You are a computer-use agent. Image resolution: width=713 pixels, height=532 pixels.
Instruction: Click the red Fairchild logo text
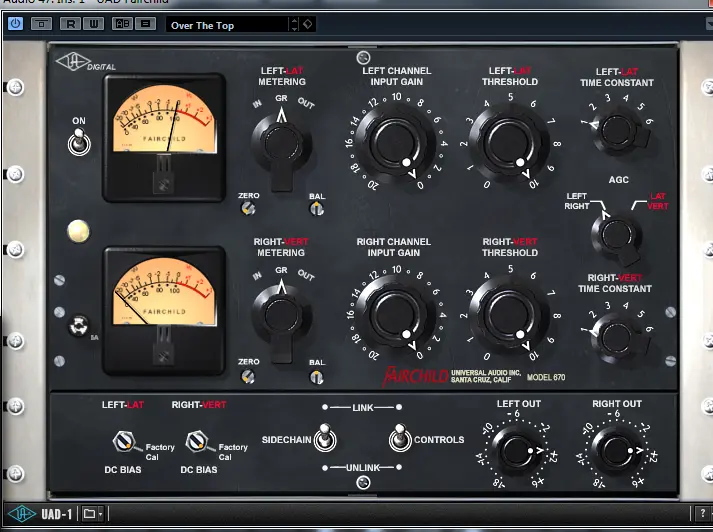coord(415,376)
